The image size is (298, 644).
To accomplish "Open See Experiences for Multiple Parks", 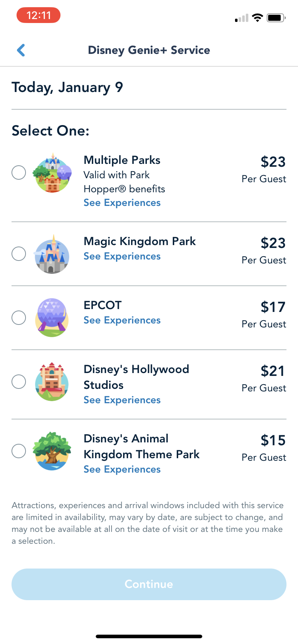I will click(x=122, y=203).
